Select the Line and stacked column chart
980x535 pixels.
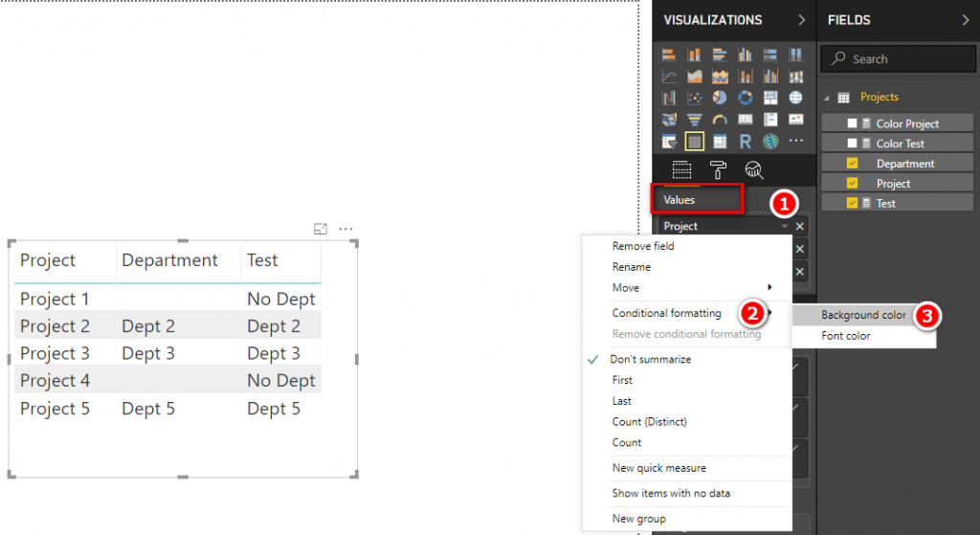coord(745,77)
